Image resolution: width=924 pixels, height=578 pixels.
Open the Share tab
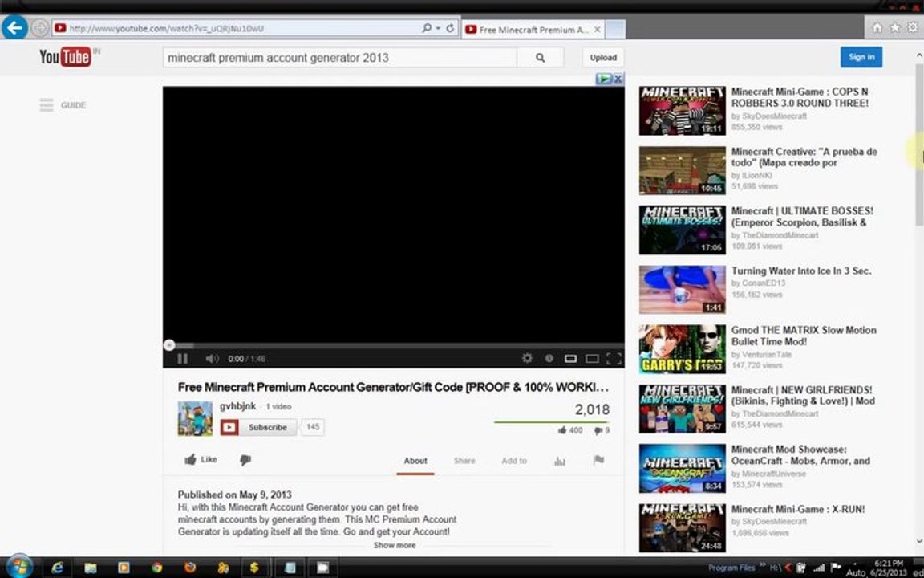coord(464,461)
